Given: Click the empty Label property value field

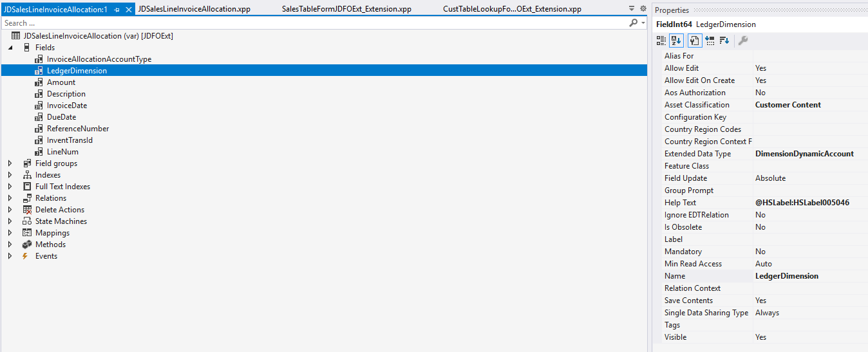Looking at the screenshot, I should [810, 239].
